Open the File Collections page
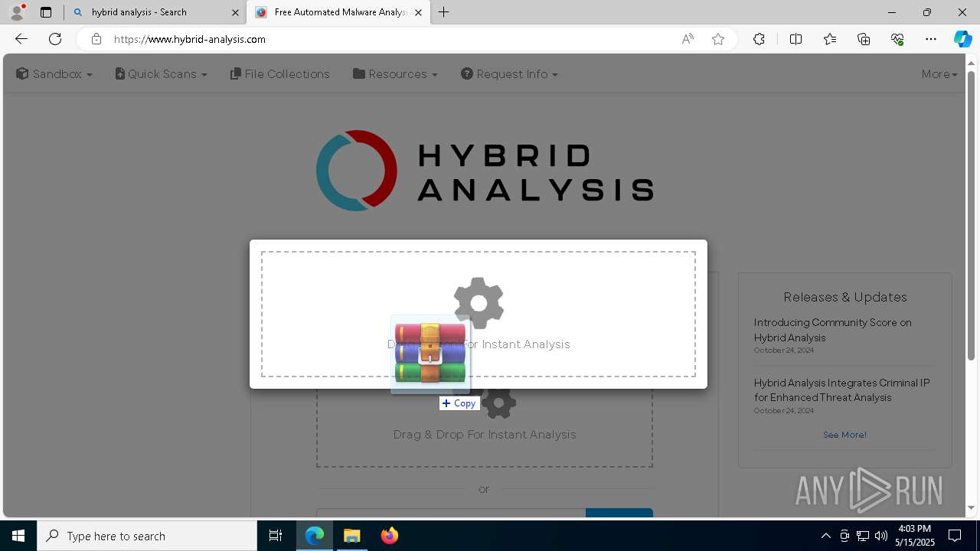The image size is (980, 551). pos(280,74)
